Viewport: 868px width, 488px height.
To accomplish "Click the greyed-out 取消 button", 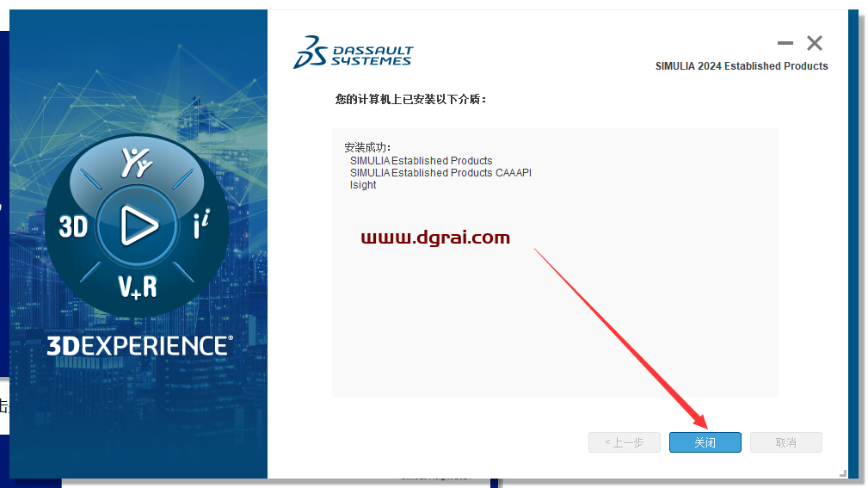I will click(785, 442).
